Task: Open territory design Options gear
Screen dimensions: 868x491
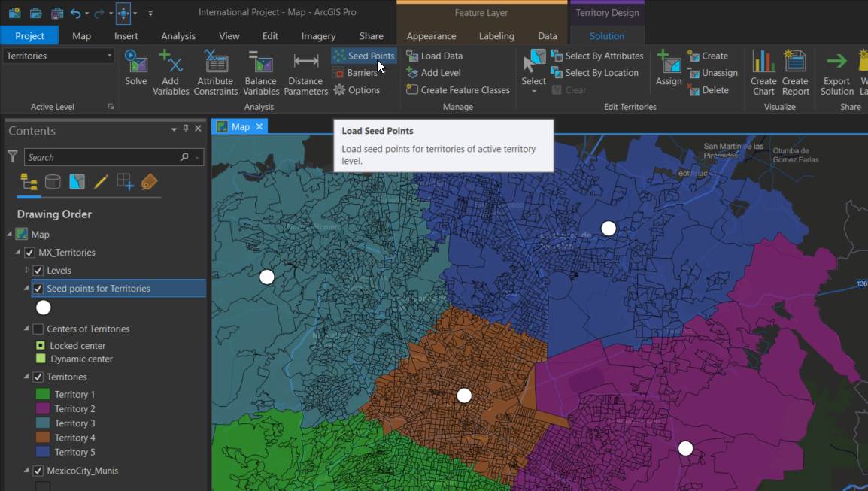Action: coord(357,89)
